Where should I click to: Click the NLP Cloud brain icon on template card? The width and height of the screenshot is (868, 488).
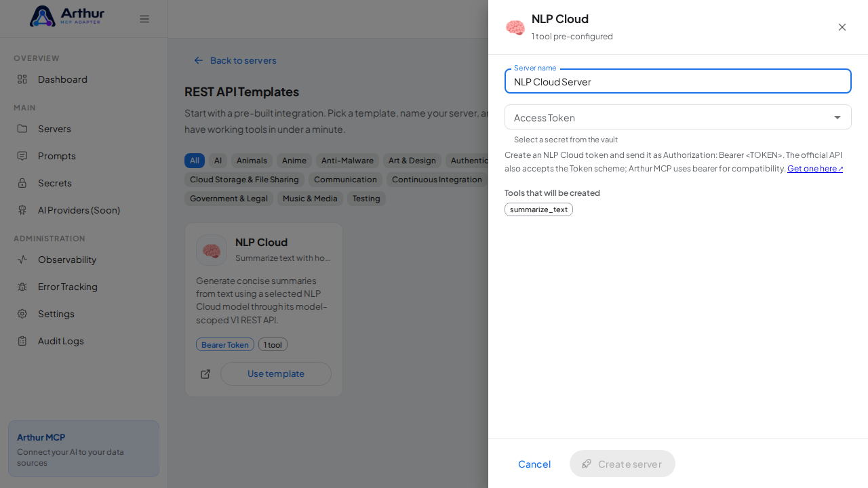(x=212, y=250)
